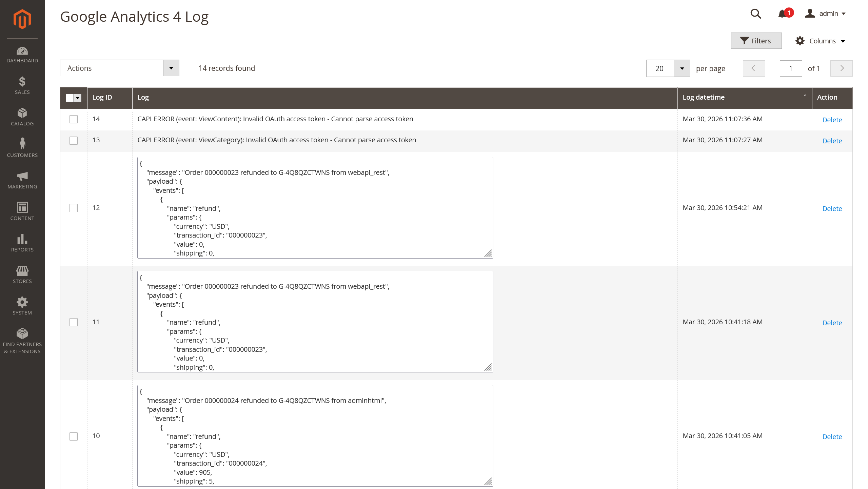Expand the admin account dropdown arrow
Image resolution: width=868 pixels, height=489 pixels.
point(844,14)
